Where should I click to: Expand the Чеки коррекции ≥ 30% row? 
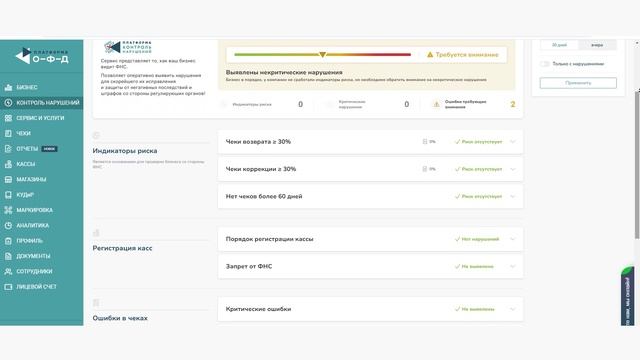(513, 169)
